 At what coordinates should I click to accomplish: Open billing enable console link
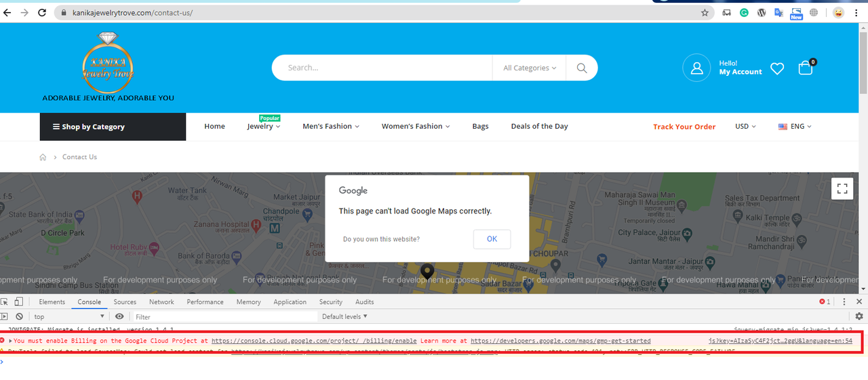(x=314, y=341)
